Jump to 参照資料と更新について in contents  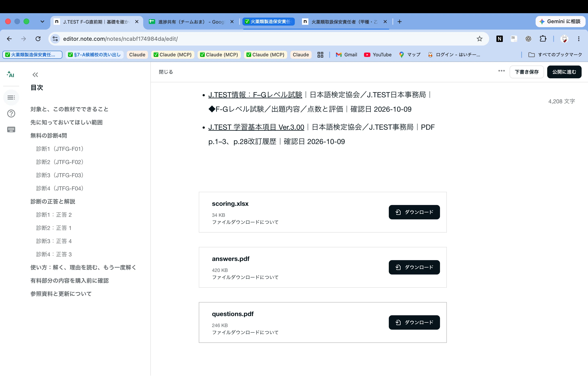tap(61, 294)
